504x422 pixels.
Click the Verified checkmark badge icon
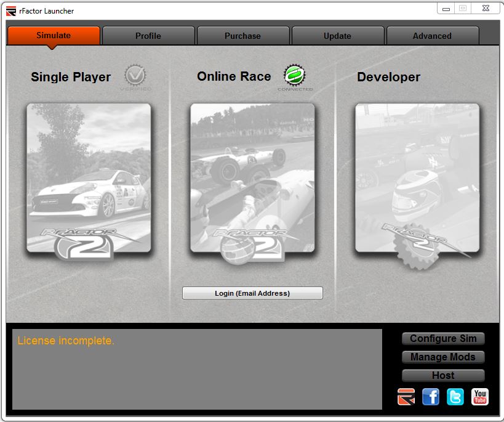(x=135, y=76)
